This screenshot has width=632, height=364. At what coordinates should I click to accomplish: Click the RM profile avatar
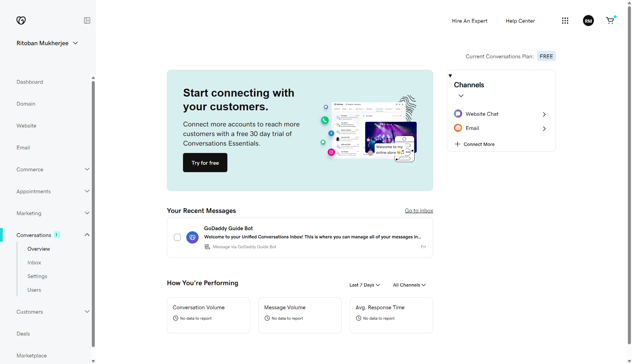point(588,21)
